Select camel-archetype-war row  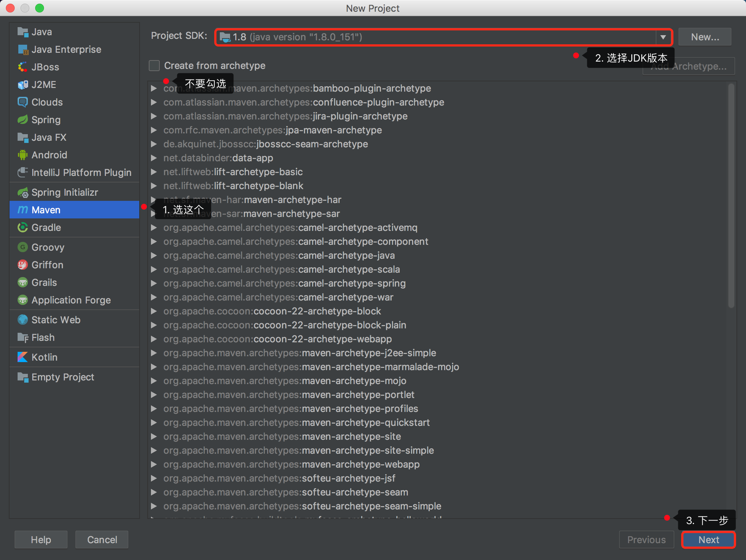[438, 297]
